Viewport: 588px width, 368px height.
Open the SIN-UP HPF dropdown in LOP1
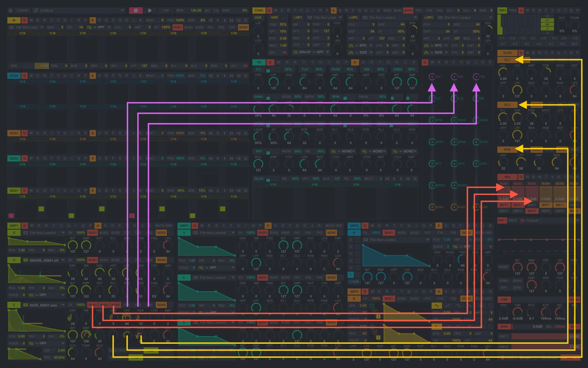(x=311, y=52)
